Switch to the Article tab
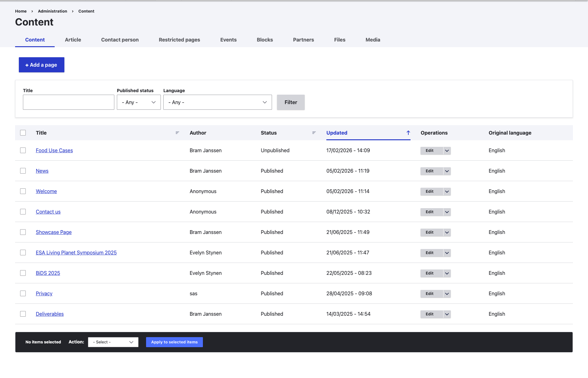Image resolution: width=588 pixels, height=378 pixels. pos(73,40)
